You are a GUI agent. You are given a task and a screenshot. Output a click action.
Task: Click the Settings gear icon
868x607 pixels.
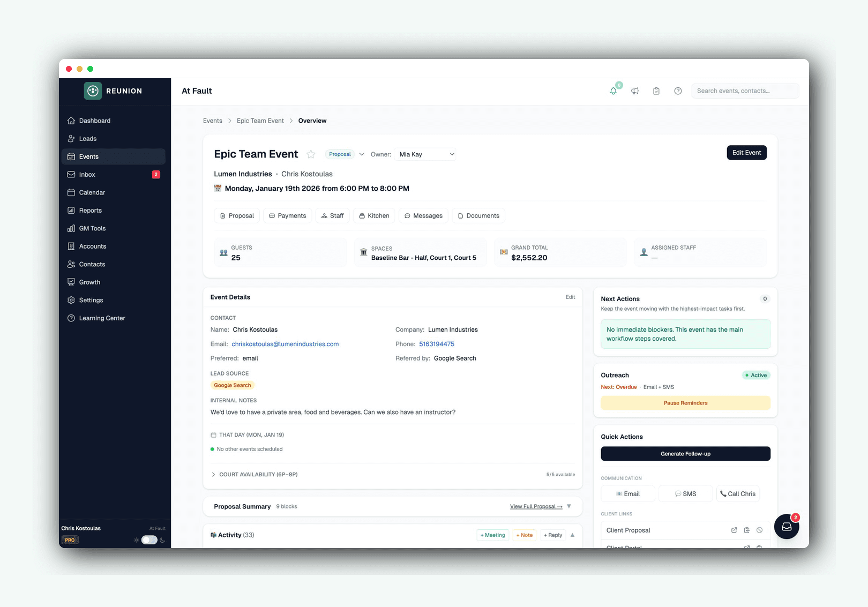[71, 300]
